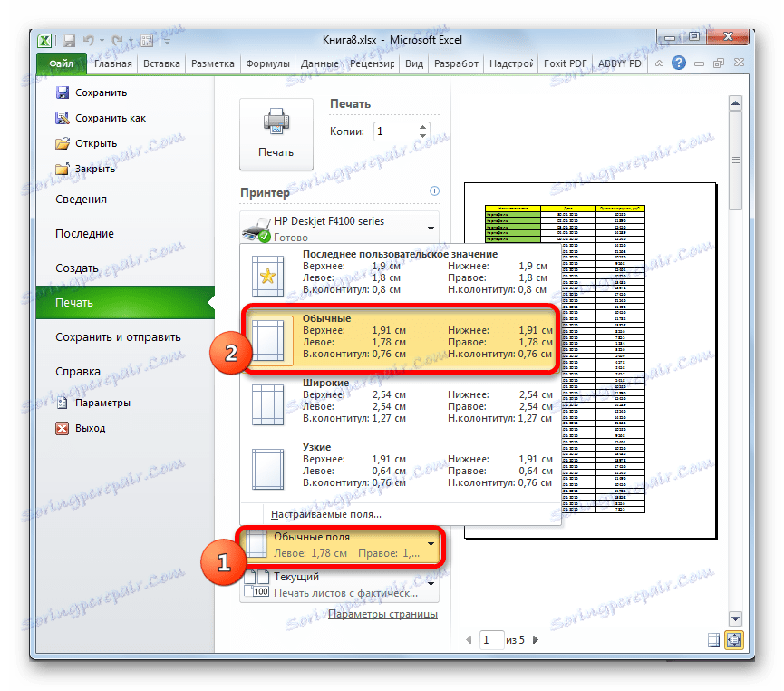Switch to the Формулы ribbon tab
Image resolution: width=784 pixels, height=691 pixels.
click(267, 63)
